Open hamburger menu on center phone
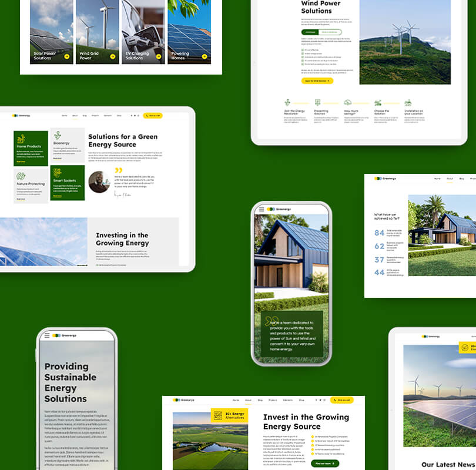 [262, 209]
